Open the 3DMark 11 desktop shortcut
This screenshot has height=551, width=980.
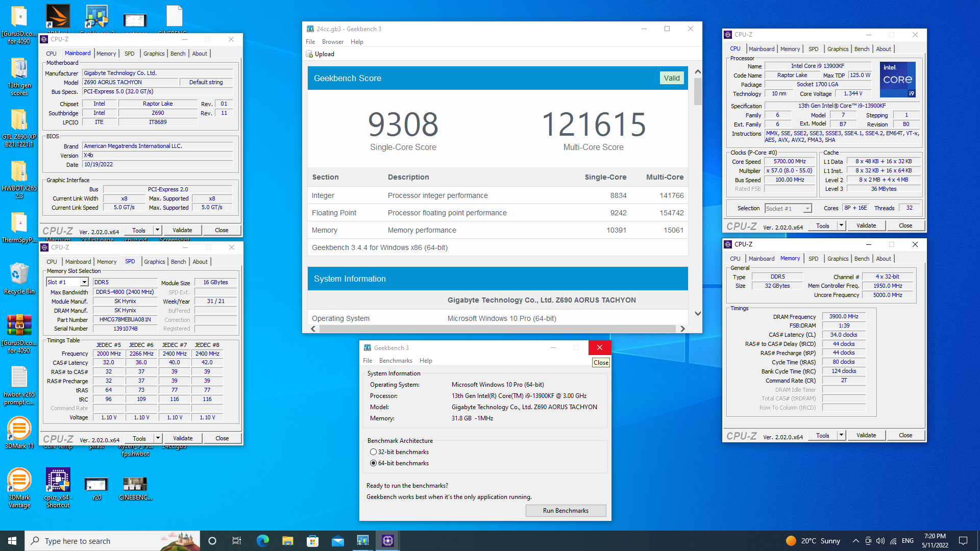point(19,432)
